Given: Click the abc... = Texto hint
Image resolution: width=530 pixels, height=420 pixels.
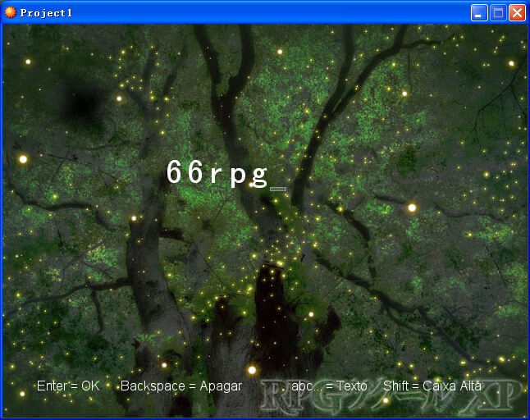Looking at the screenshot, I should coord(329,386).
